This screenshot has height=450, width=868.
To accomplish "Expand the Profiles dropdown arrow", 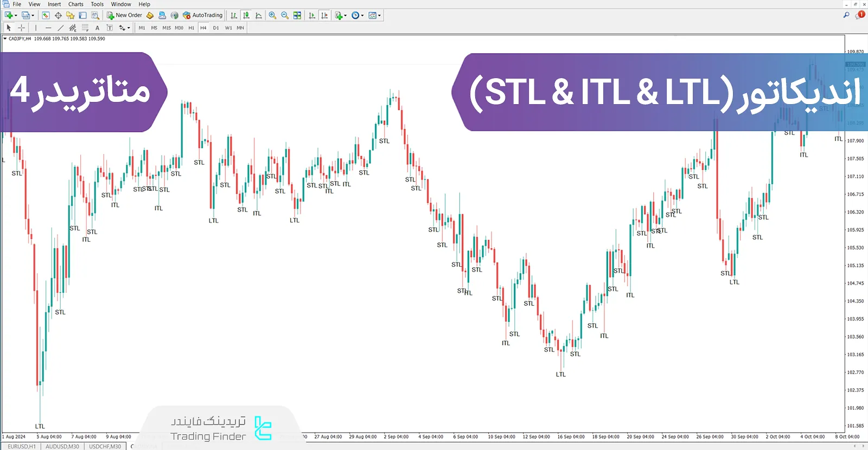I will pos(33,16).
